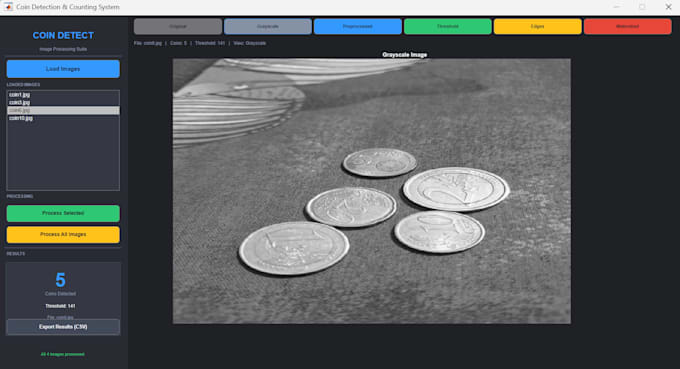Click the Threshold: 141 result text

click(60, 306)
